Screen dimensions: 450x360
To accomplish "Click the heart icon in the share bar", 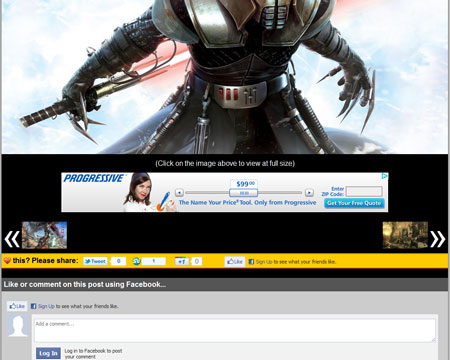I will click(7, 261).
